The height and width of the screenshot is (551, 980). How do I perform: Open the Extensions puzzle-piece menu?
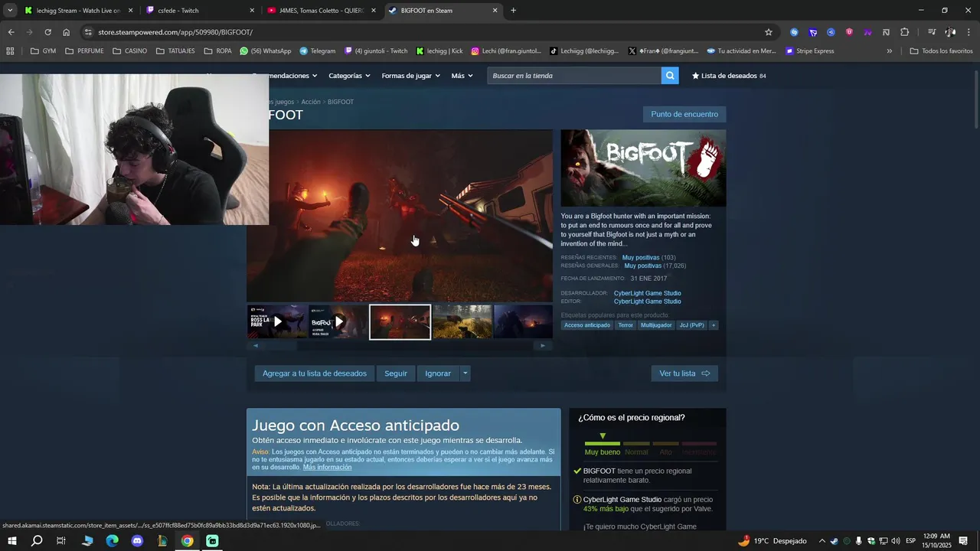tap(904, 32)
